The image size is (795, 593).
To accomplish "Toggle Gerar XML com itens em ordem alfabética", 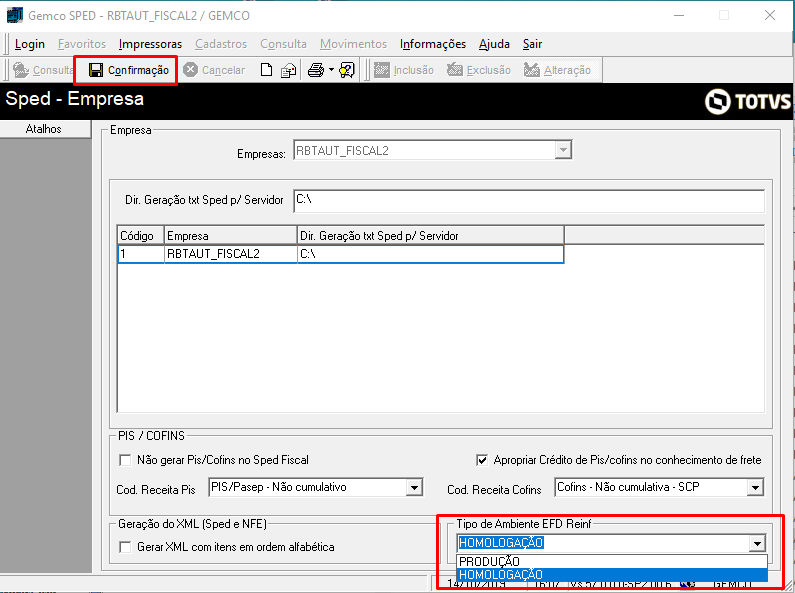I will point(125,547).
